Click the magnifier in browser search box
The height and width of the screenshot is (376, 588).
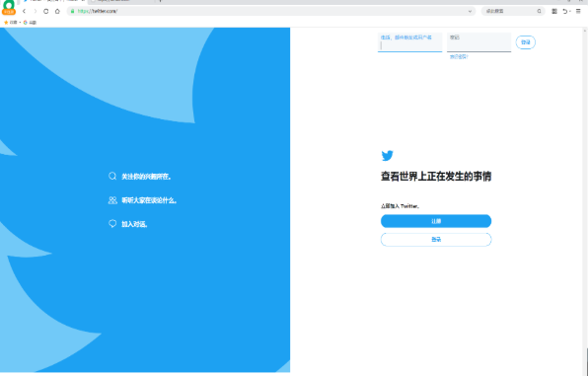(540, 11)
